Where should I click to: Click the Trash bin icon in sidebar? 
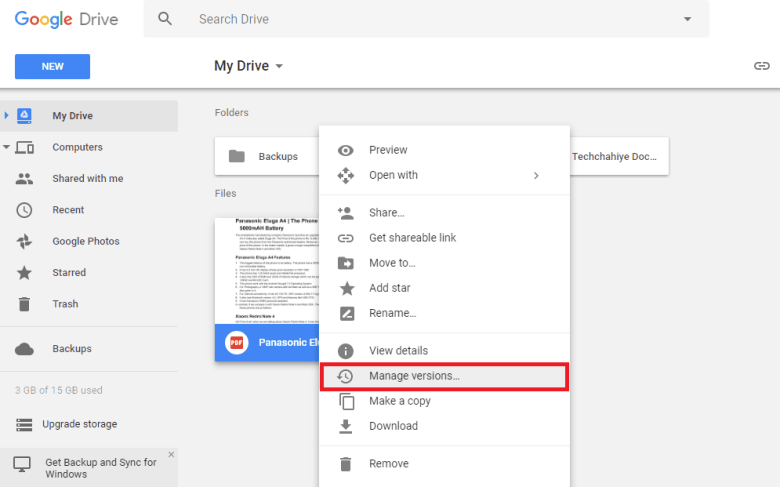pyautogui.click(x=24, y=304)
